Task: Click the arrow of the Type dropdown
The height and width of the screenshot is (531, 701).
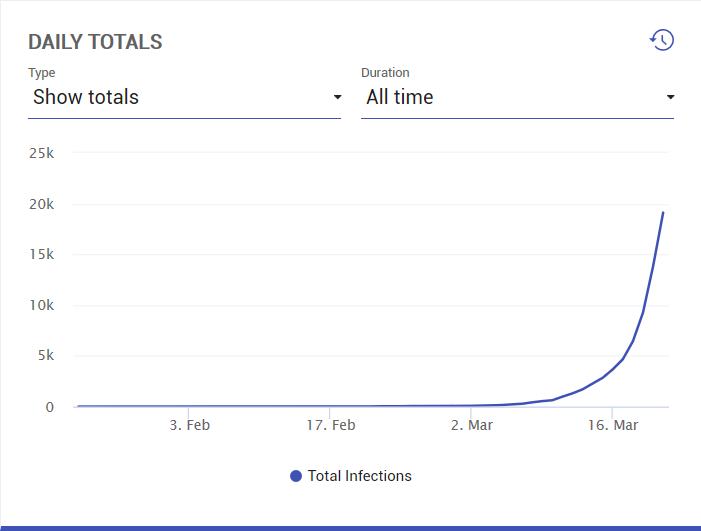Action: coord(337,97)
